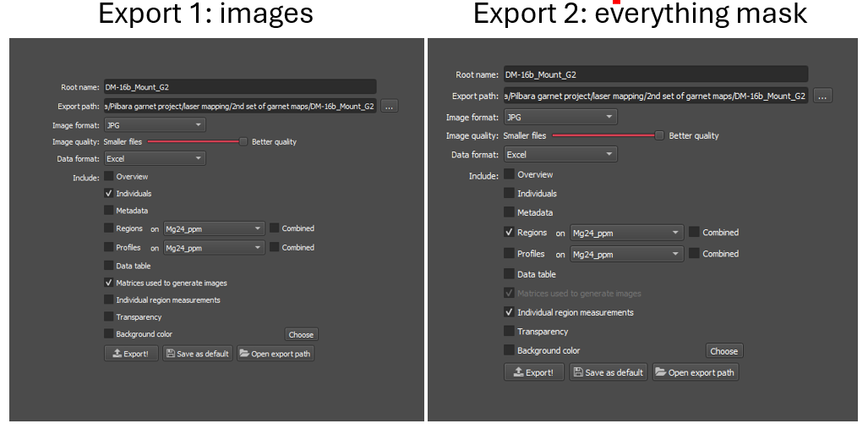
Task: Open Regions Mg24_ppm dropdown in Export 1
Action: tap(213, 229)
